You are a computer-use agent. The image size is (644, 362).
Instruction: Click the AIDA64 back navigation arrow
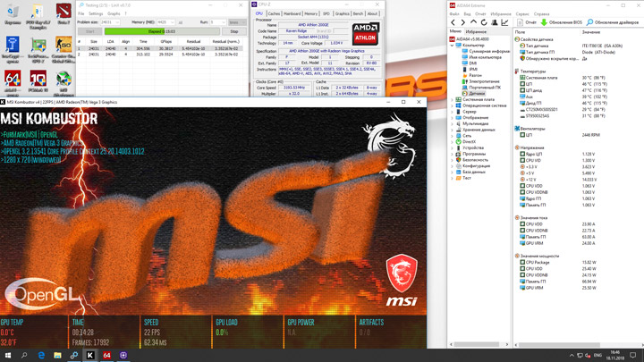click(453, 22)
